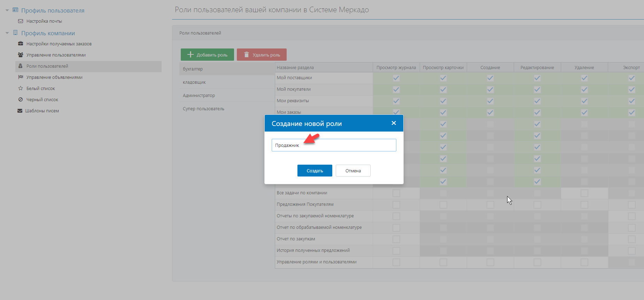The image size is (644, 300).
Task: Collapse the Профиль пользователя section
Action: pos(7,10)
